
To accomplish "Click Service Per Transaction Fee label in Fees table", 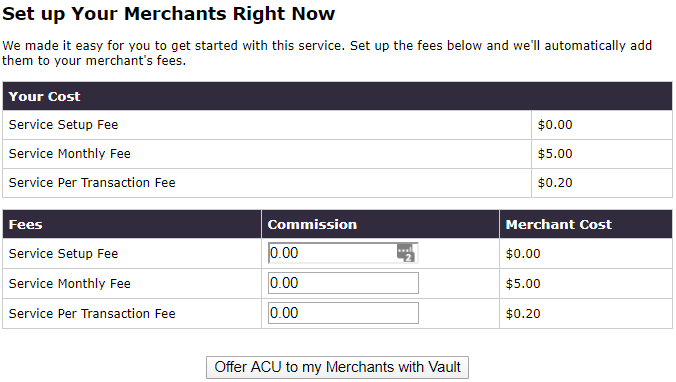I will point(92,313).
